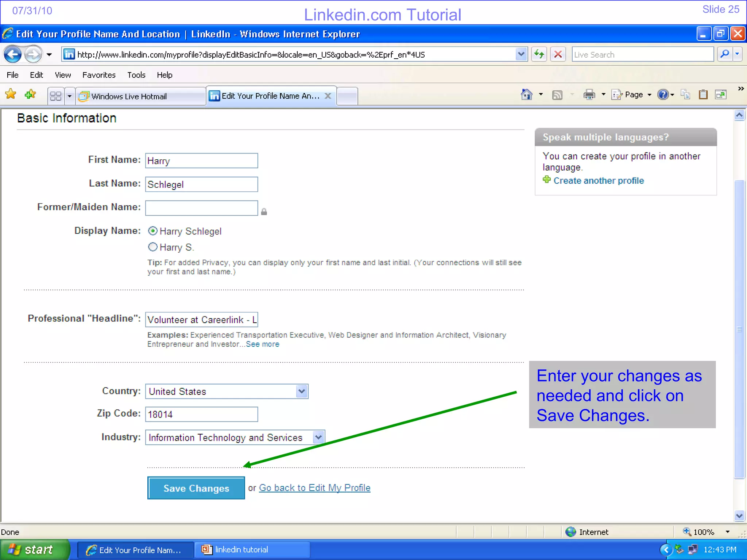Click the address bar URL field
This screenshot has width=747, height=560.
[x=288, y=55]
